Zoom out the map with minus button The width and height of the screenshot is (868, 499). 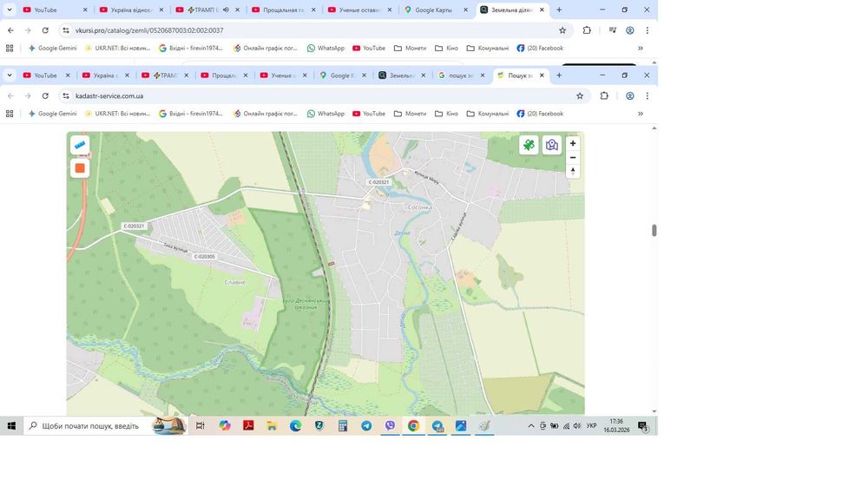[x=573, y=158]
